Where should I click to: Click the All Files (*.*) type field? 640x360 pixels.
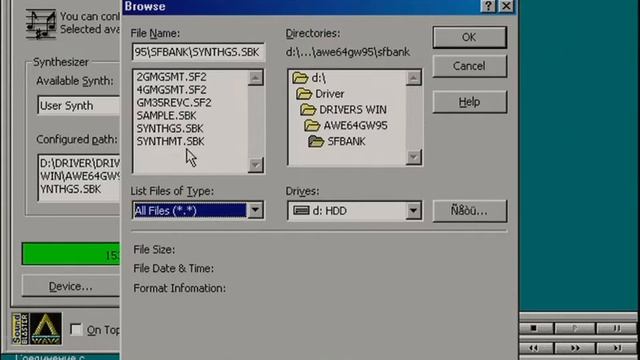click(x=190, y=211)
